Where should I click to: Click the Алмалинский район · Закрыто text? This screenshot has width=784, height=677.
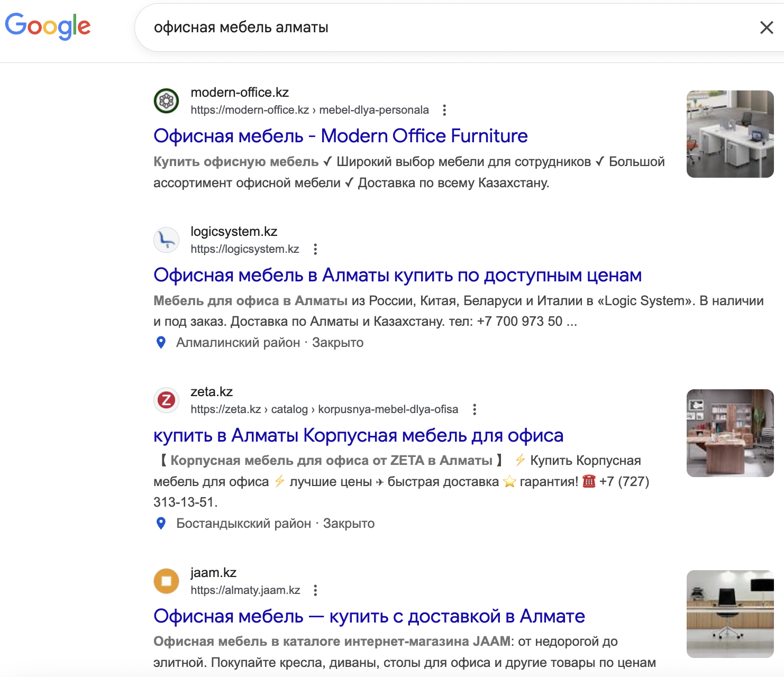coord(270,343)
